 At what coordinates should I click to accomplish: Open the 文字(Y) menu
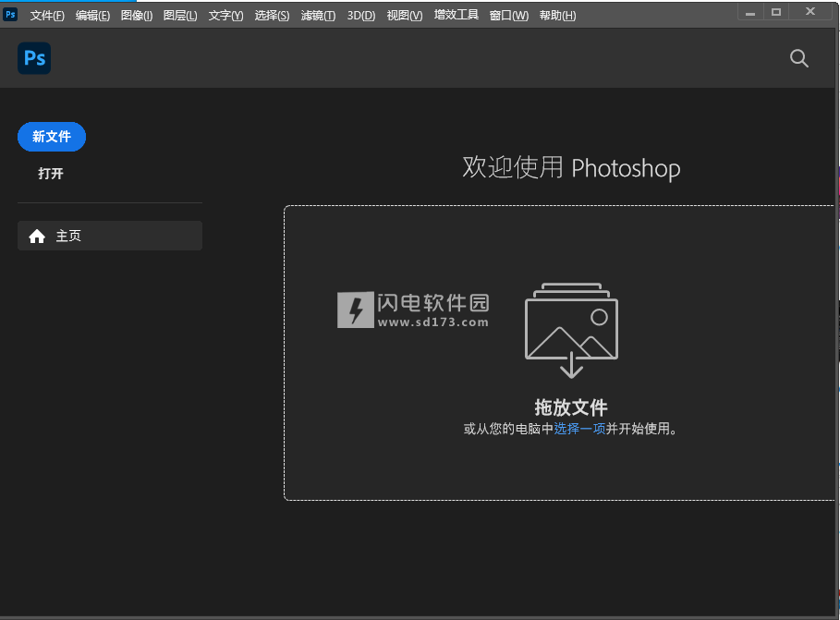pyautogui.click(x=225, y=16)
